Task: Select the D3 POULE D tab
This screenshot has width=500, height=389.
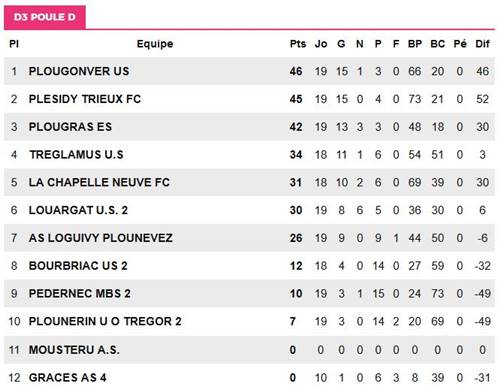Action: pos(45,17)
